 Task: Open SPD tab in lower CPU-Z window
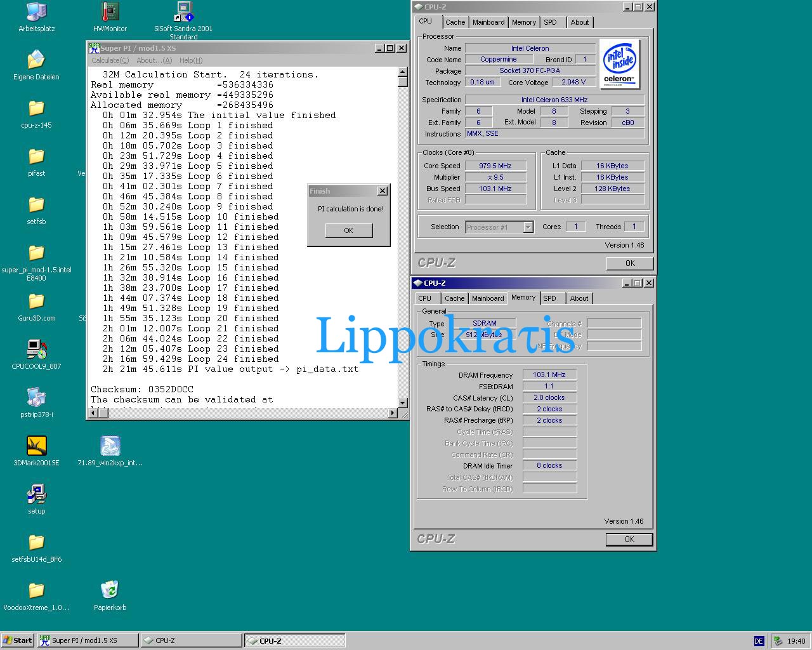point(550,298)
